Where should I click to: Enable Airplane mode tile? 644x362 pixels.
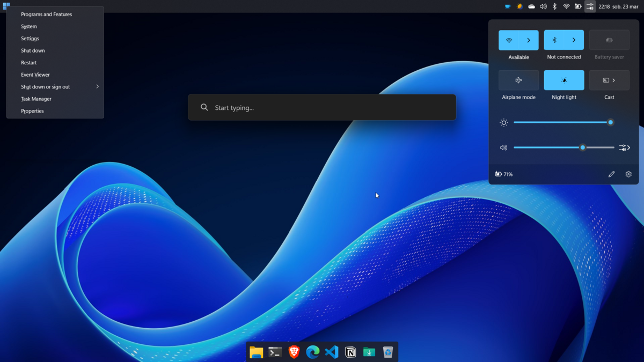518,80
